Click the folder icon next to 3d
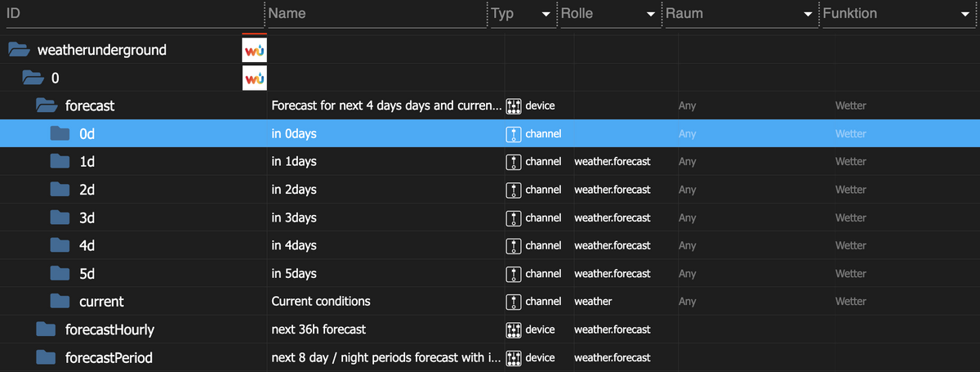 coord(60,217)
